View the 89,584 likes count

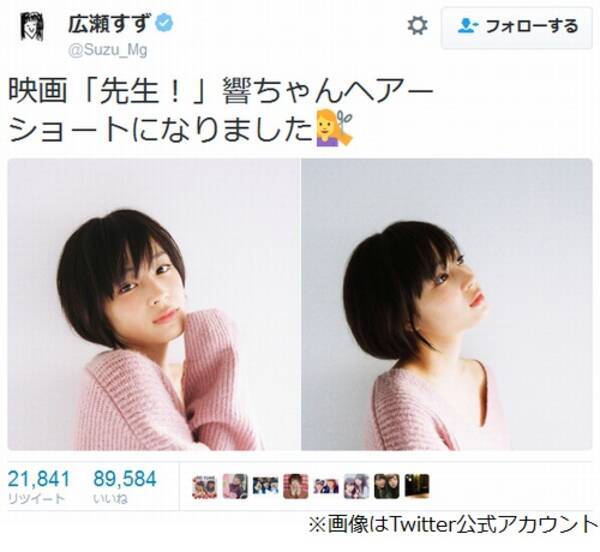(x=125, y=485)
